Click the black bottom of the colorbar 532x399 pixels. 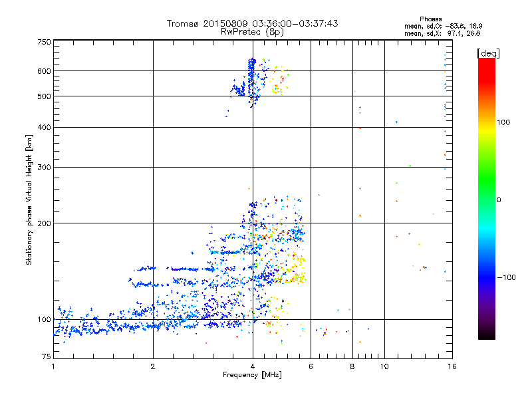(487, 334)
